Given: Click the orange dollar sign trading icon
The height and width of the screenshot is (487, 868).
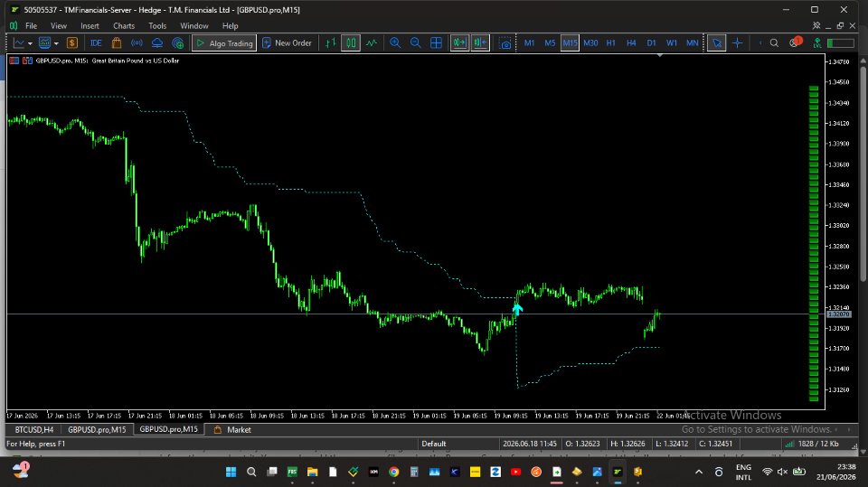Looking at the screenshot, I should [x=72, y=42].
